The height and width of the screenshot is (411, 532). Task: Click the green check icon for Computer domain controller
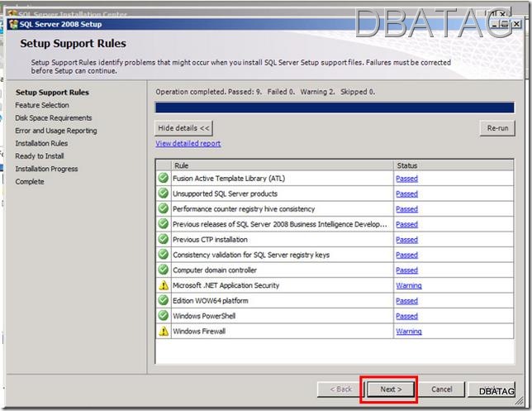pos(163,270)
